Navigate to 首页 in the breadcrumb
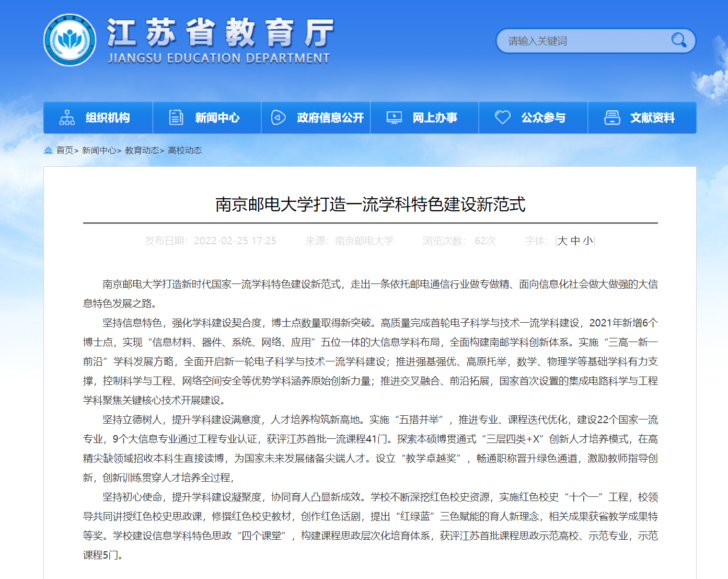 tap(65, 151)
